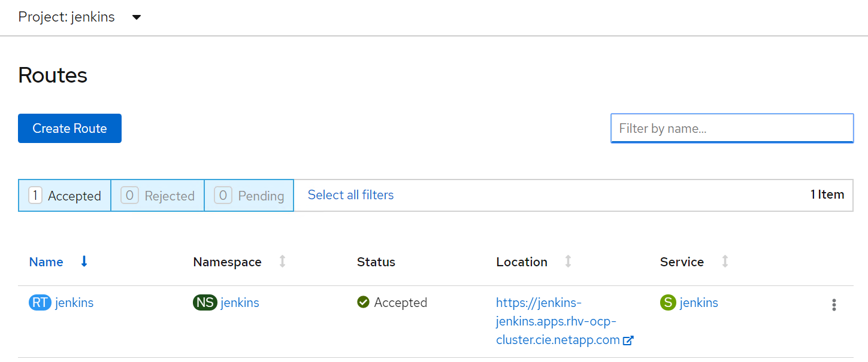Viewport: 868px width, 362px height.
Task: Toggle the Accepted status filter
Action: [x=65, y=196]
